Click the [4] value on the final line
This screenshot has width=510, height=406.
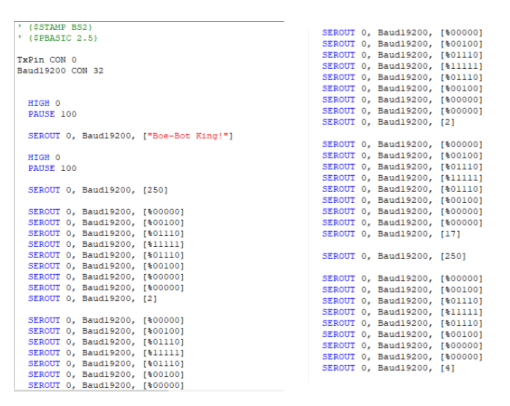tap(447, 368)
